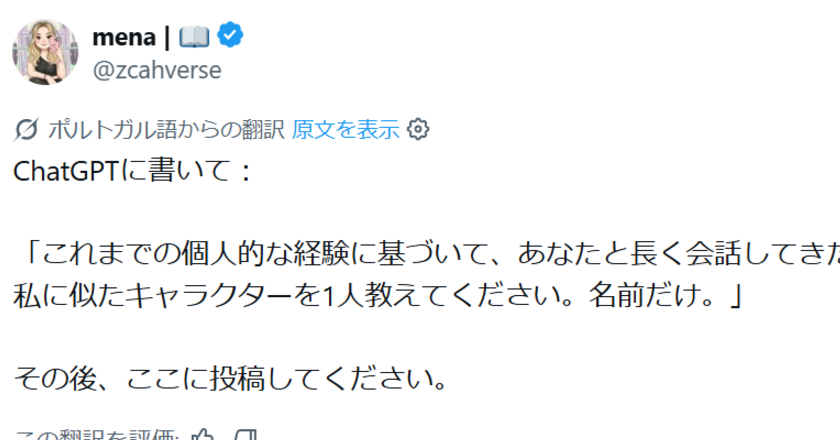Image resolution: width=840 pixels, height=440 pixels.
Task: Open the mena display name link
Action: click(128, 37)
